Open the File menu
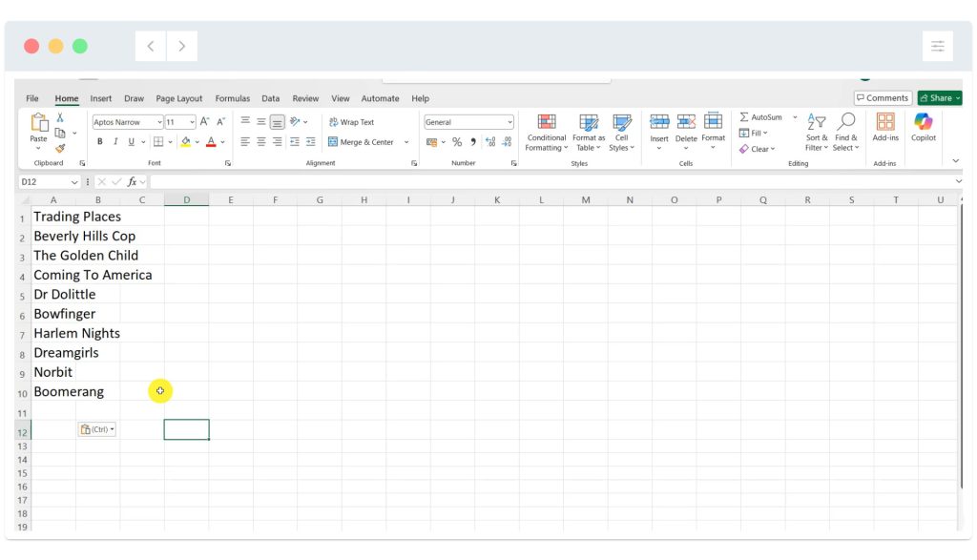 tap(32, 98)
